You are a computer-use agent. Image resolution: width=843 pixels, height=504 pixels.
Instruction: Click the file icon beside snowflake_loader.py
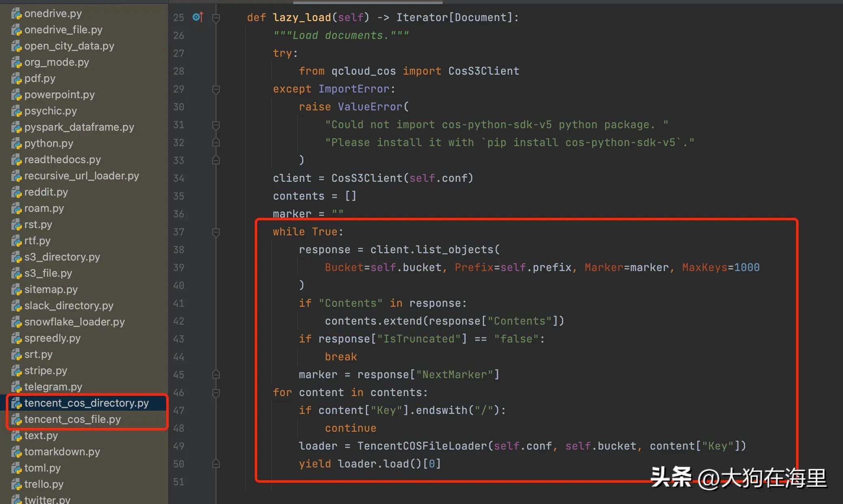pos(16,322)
